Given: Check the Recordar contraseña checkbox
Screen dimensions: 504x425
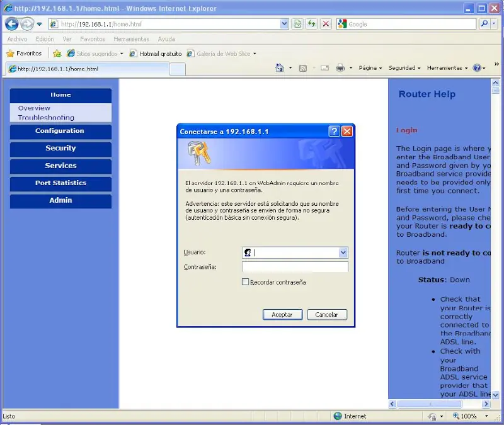Looking at the screenshot, I should [245, 282].
